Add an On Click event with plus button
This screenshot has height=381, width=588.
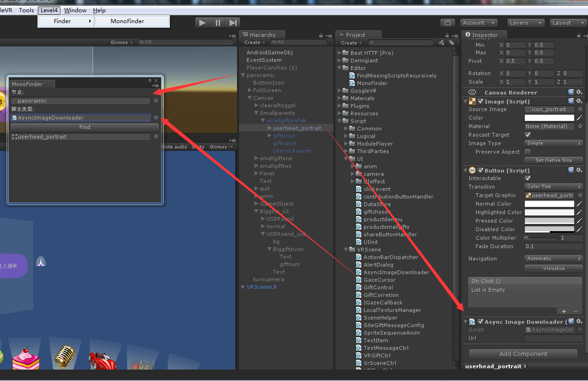tap(564, 312)
